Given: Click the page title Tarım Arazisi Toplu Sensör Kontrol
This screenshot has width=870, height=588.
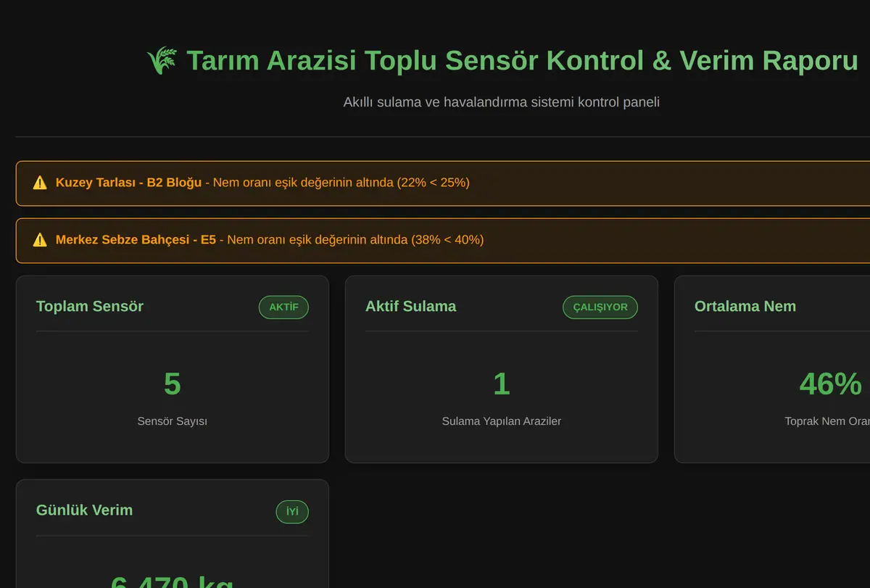Looking at the screenshot, I should [522, 61].
